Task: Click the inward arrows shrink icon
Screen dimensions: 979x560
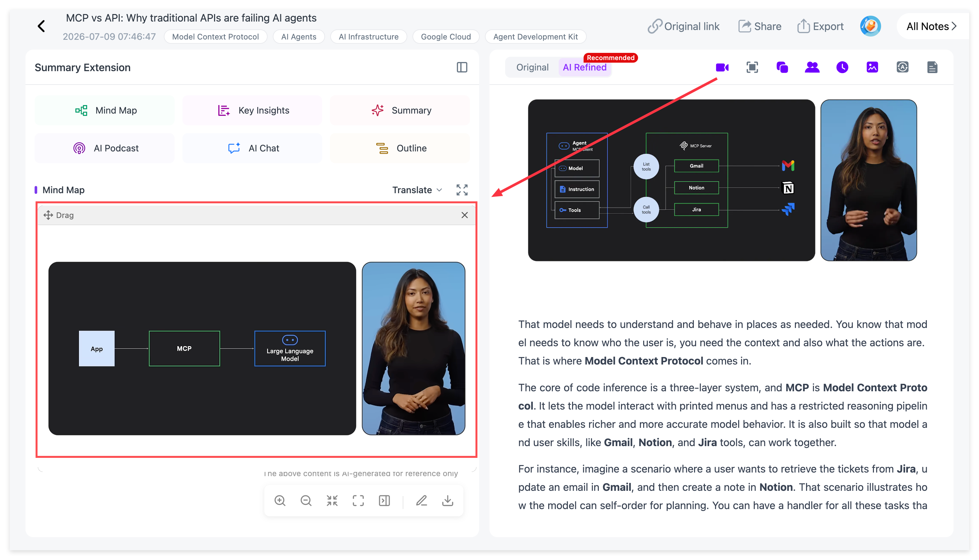Action: pyautogui.click(x=332, y=500)
